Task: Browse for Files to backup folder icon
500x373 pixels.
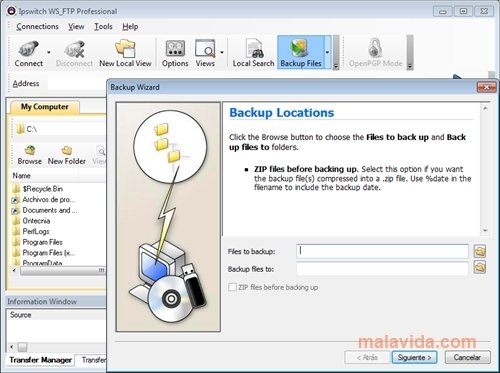Action: coord(480,251)
